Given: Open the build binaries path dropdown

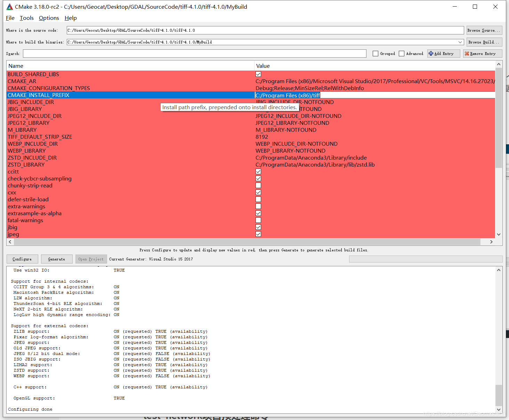Looking at the screenshot, I should point(460,42).
